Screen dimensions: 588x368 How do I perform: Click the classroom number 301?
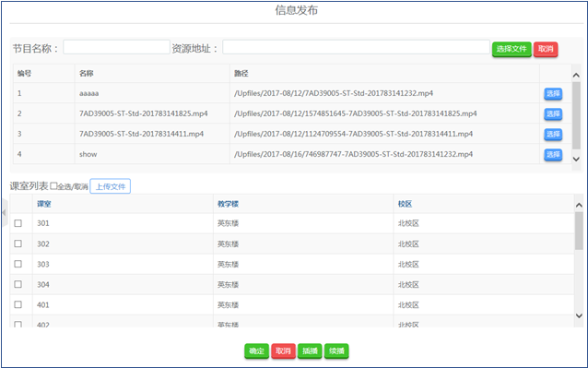coord(43,223)
